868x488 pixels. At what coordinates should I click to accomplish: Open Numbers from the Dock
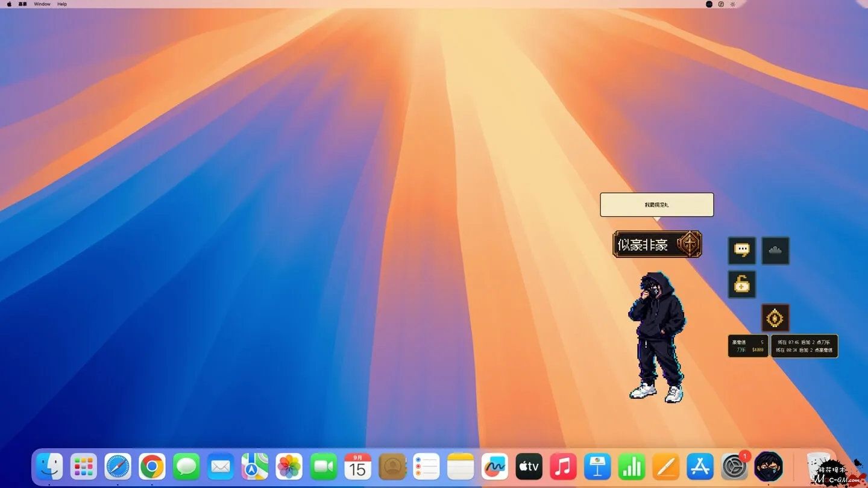632,467
